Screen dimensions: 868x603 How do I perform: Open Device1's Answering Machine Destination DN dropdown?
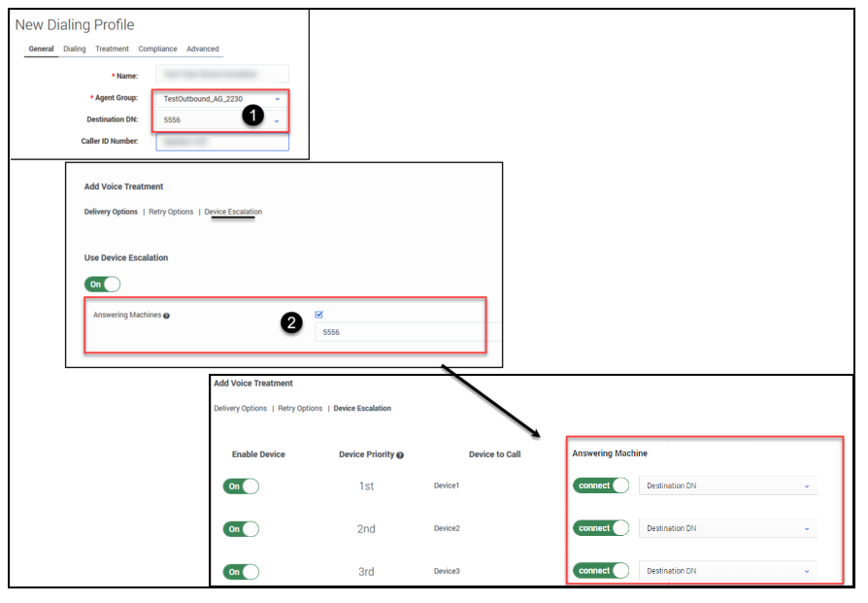tap(727, 486)
